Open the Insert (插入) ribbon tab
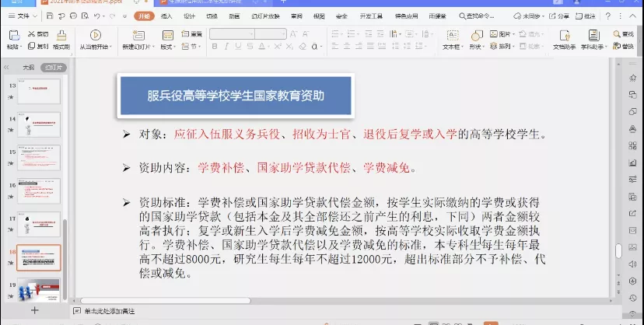644x325 pixels. pyautogui.click(x=166, y=16)
